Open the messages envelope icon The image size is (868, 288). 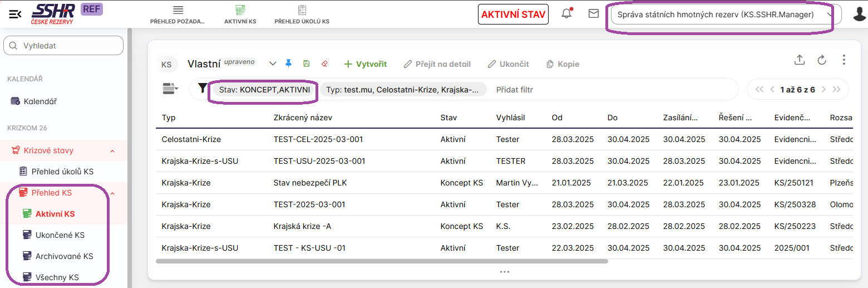tap(594, 14)
